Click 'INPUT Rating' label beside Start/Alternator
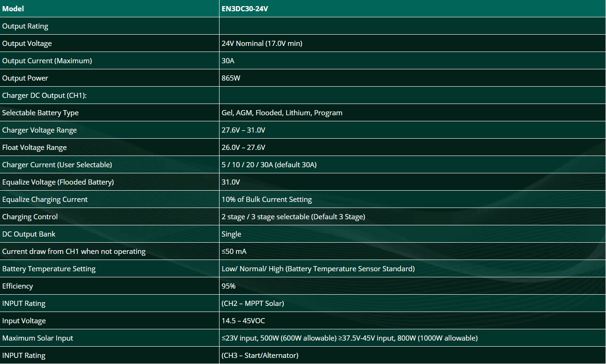The height and width of the screenshot is (364, 606). pos(24,356)
